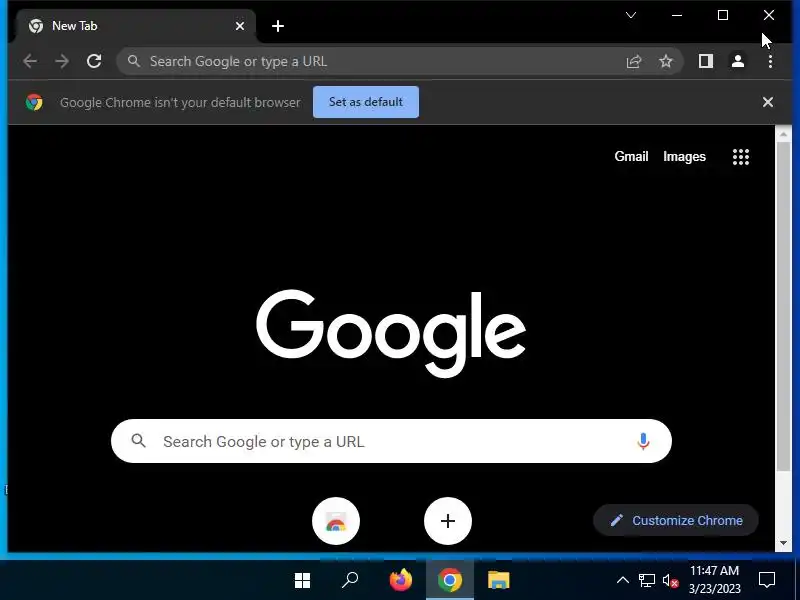
Task: Click the search magnifier in the Google search box
Action: click(138, 441)
